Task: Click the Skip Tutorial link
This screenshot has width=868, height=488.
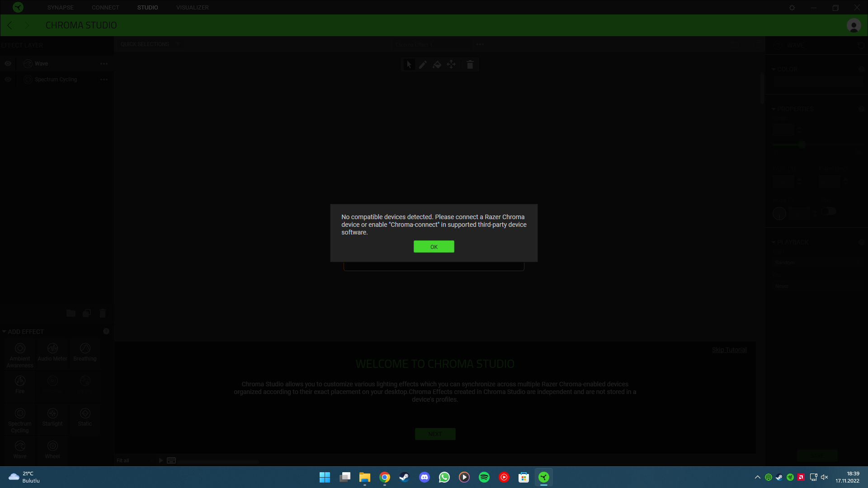Action: (729, 350)
